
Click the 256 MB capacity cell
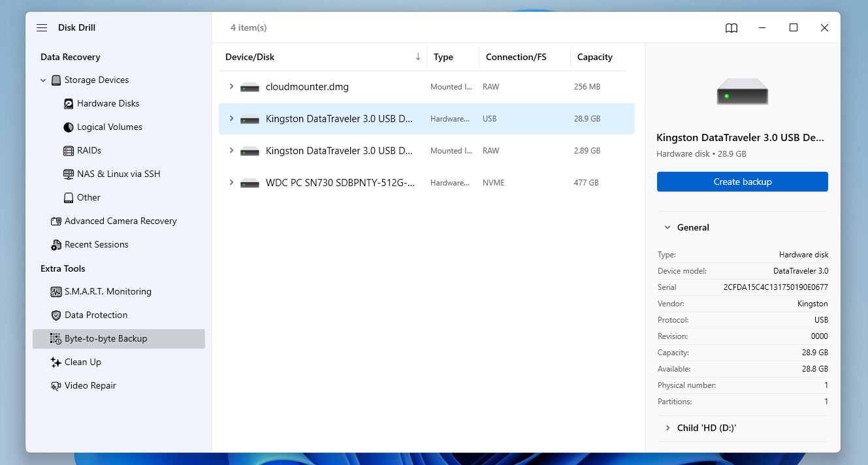click(x=587, y=87)
